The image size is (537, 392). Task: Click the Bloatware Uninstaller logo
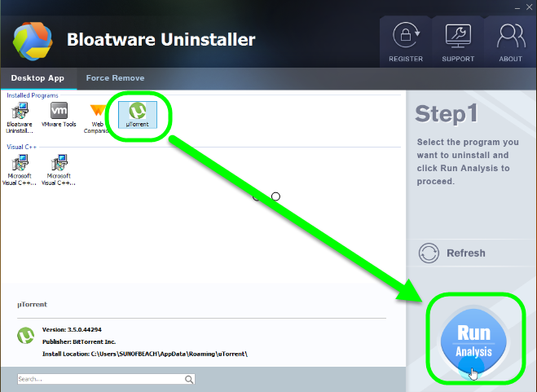[x=33, y=41]
